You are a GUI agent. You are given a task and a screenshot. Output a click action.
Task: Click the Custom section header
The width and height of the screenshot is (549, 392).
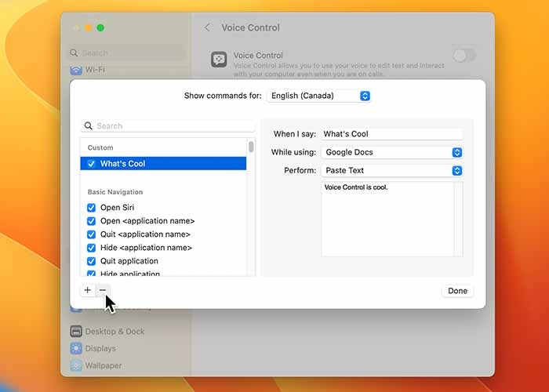click(100, 147)
